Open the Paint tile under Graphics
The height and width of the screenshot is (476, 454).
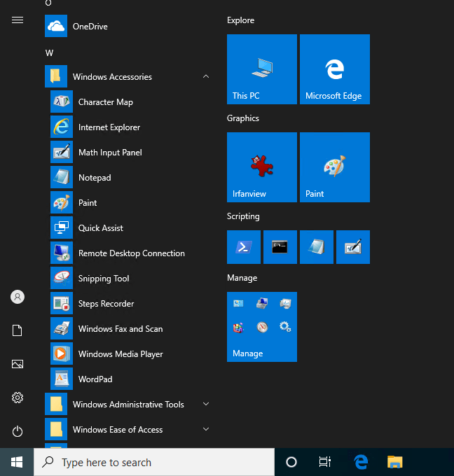tap(335, 167)
